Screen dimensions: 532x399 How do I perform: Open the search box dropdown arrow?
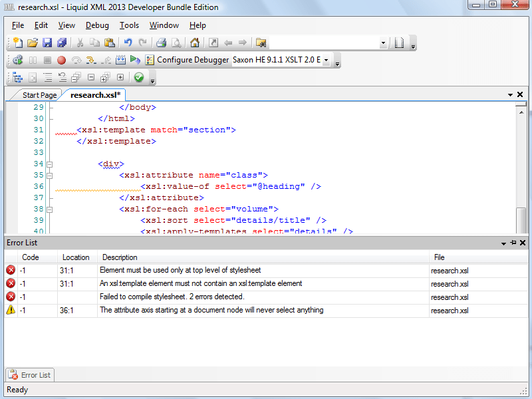pos(383,43)
